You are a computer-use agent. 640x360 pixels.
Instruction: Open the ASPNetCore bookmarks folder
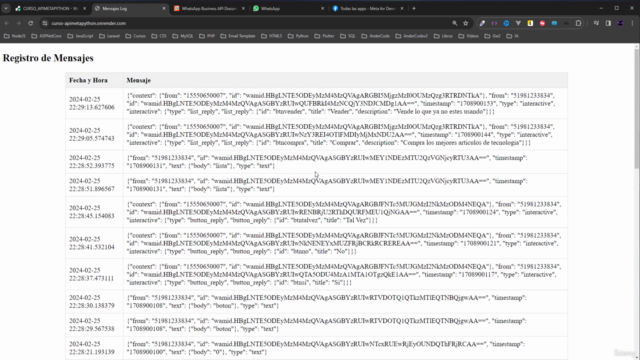tap(46, 36)
